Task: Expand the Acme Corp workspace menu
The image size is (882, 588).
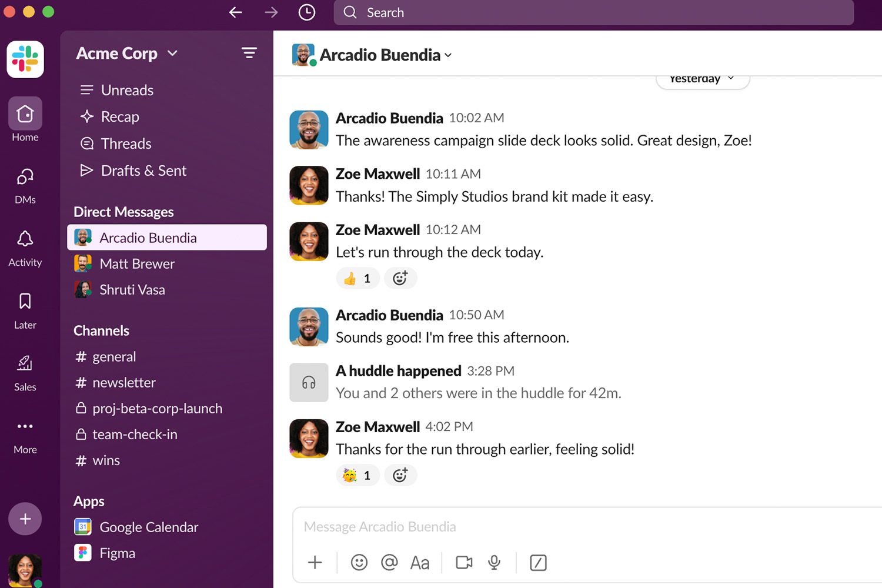Action: pos(126,53)
